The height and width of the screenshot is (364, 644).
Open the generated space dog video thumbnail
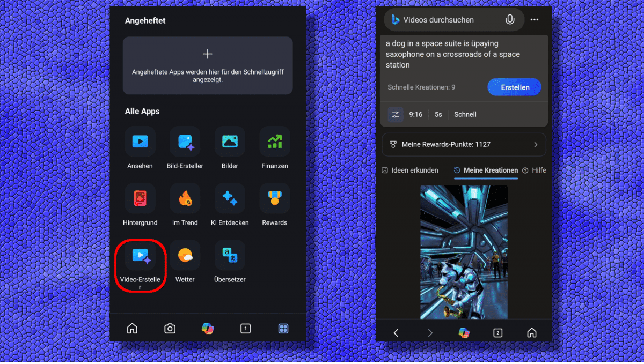[464, 252]
